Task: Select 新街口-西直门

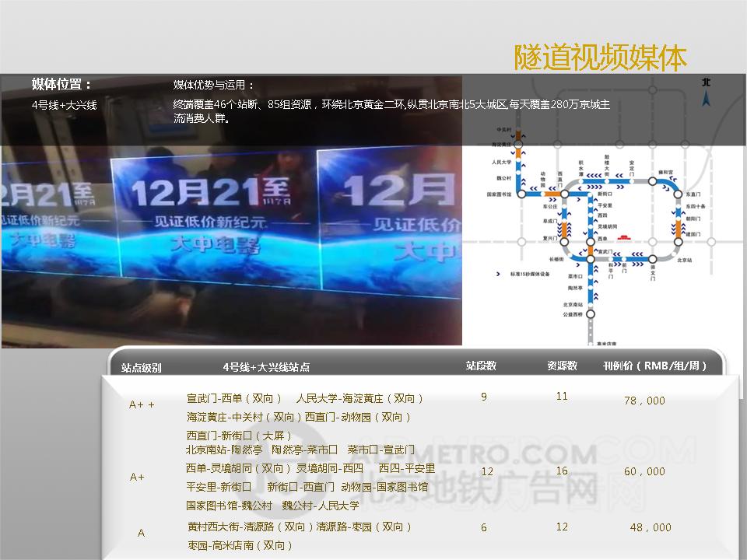Action: click(300, 487)
